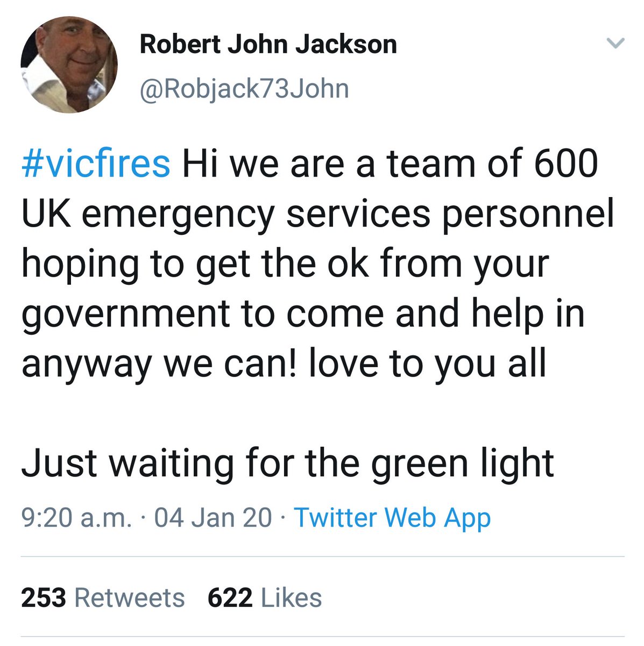Select the word 'Retweets' in the stats row

click(x=129, y=598)
